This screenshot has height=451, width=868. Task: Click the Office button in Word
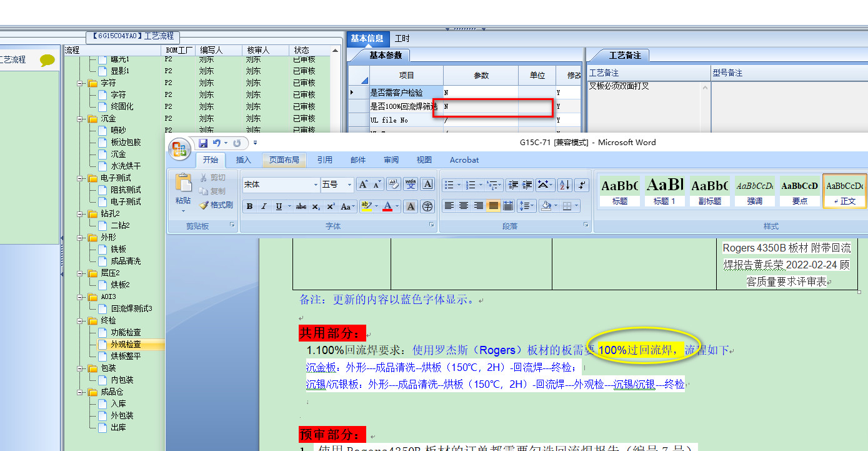tap(179, 148)
